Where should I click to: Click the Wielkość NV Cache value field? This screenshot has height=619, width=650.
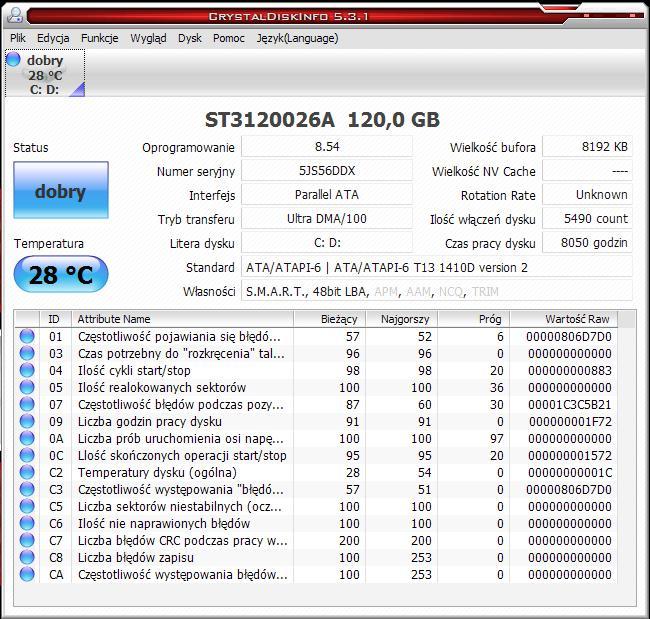tap(587, 170)
